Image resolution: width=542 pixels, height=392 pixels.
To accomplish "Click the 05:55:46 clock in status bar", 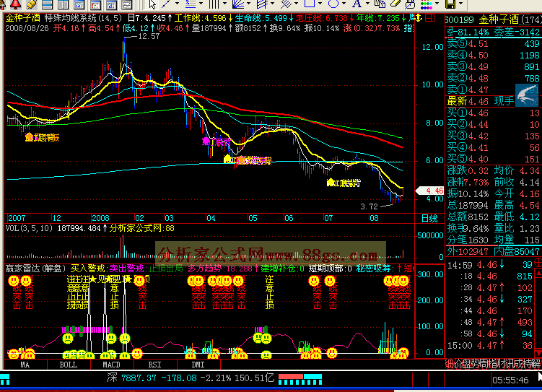I will 510,380.
